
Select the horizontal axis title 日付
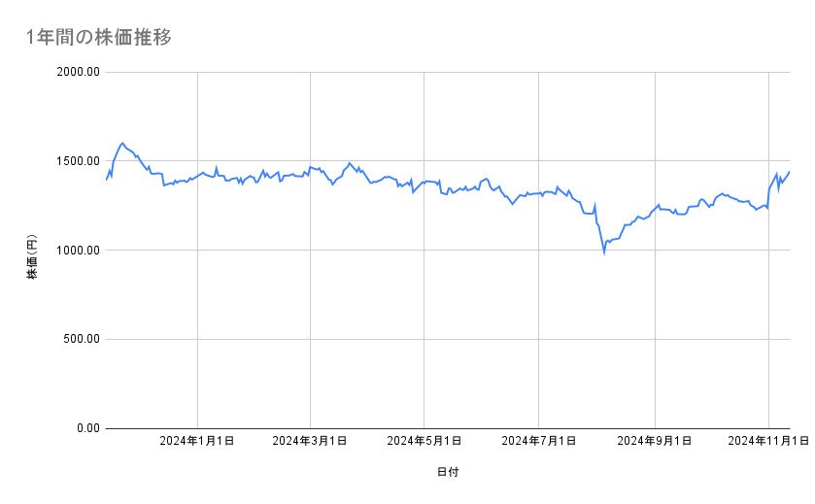[x=448, y=472]
